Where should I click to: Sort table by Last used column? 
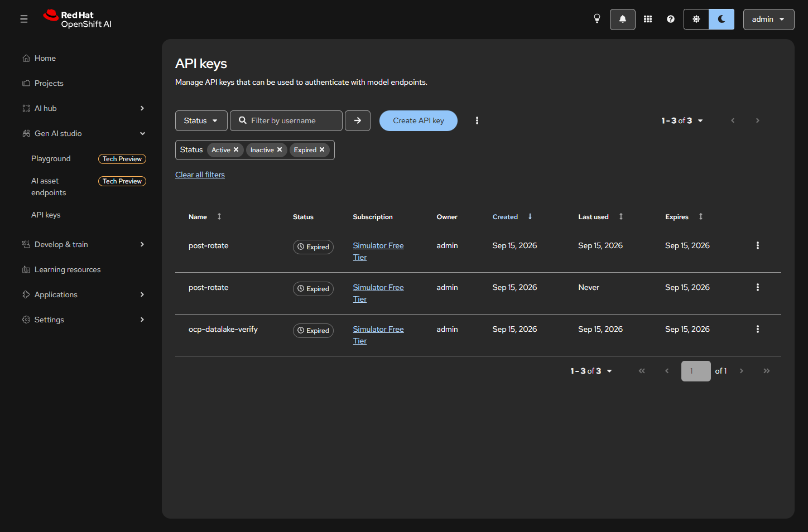[600, 217]
